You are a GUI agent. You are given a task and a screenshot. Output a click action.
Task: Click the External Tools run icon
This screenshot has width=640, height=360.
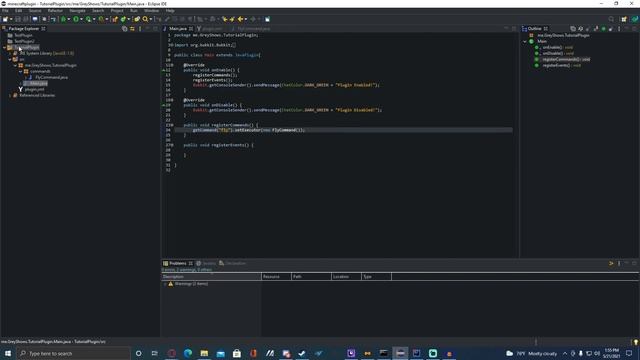(x=101, y=19)
